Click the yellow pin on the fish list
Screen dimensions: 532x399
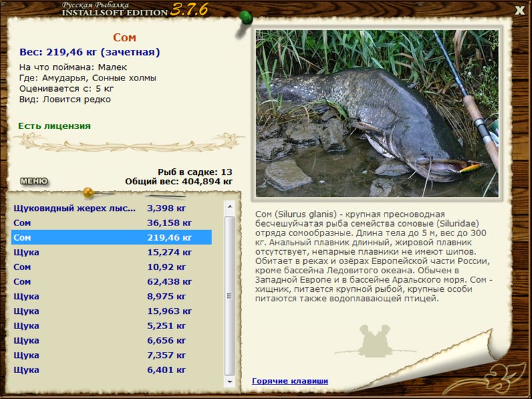click(88, 192)
